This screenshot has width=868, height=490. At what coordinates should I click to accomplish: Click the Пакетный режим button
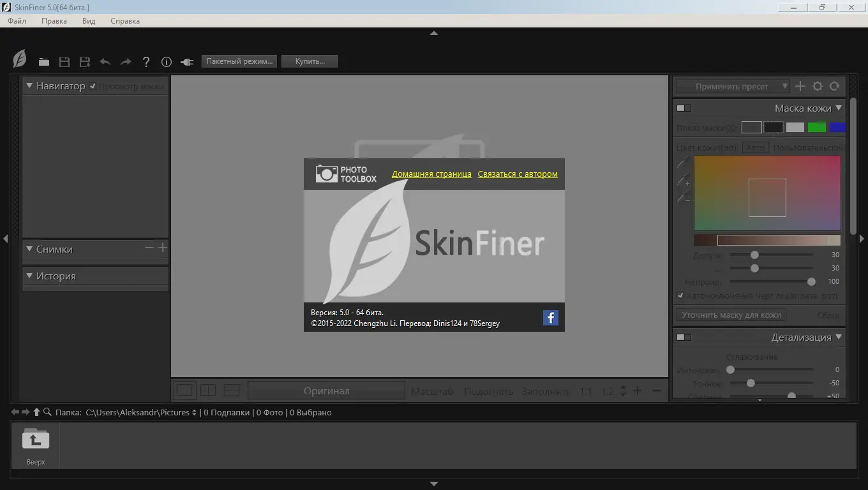(x=240, y=61)
